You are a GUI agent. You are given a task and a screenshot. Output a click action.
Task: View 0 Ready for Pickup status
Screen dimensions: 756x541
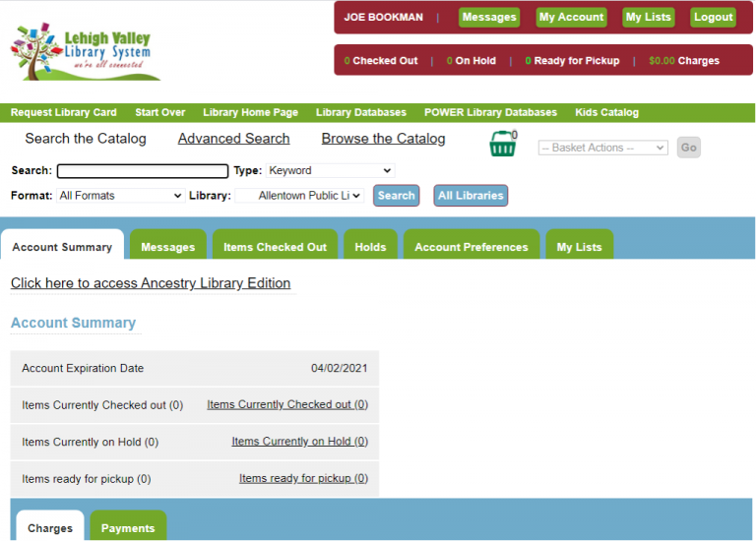click(x=572, y=61)
